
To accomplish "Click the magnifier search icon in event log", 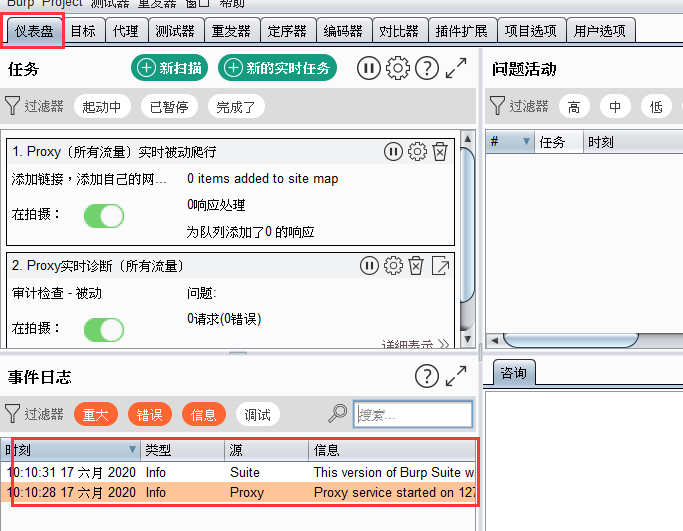I will (338, 413).
